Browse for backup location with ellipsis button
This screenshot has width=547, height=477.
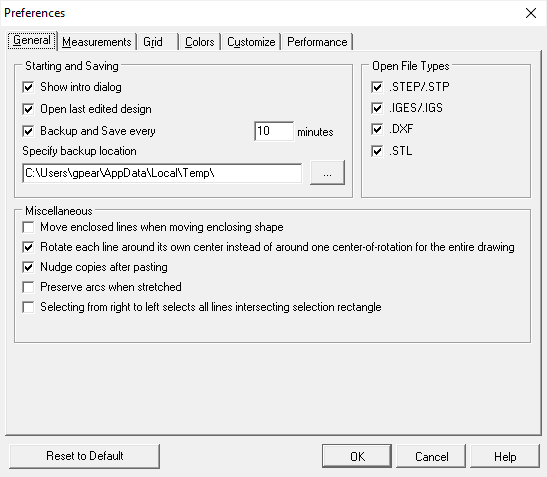[x=327, y=173]
